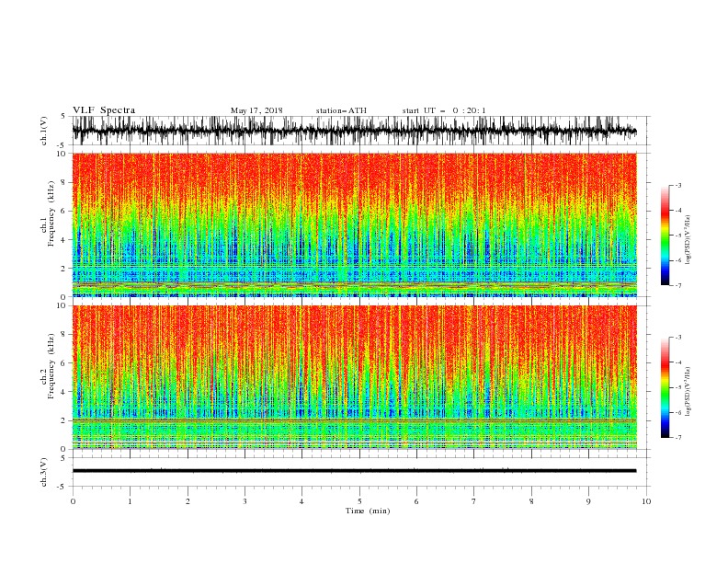Image resolution: width=728 pixels, height=563 pixels.
Task: Click the "-3" label on ch.2 color bar
Action: [678, 338]
